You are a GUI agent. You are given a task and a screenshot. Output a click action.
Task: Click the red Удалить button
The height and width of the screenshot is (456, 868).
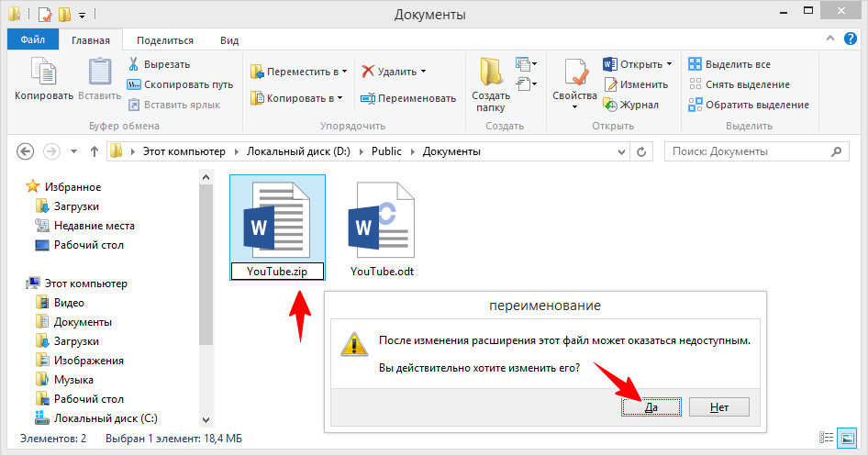(x=389, y=72)
